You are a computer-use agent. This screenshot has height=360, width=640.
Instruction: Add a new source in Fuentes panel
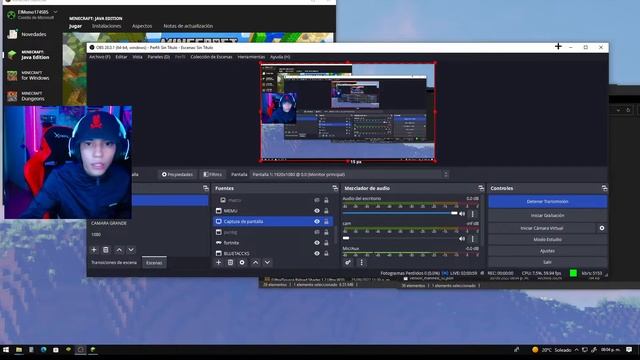[x=218, y=262]
